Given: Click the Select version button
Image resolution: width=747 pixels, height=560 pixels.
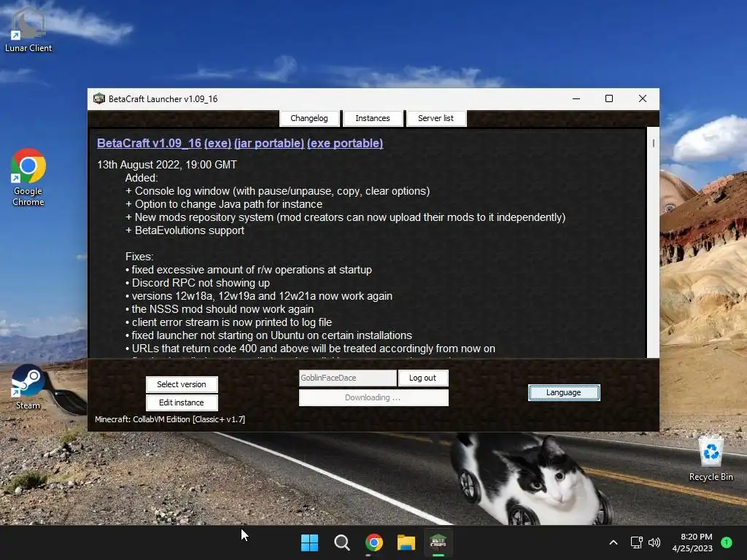Looking at the screenshot, I should click(x=182, y=384).
